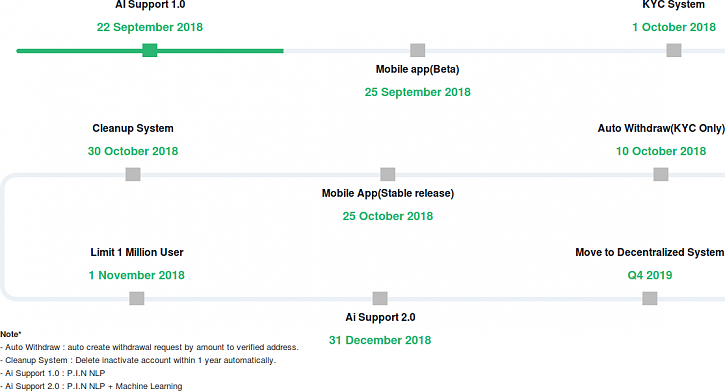Click the Note* heading
The height and width of the screenshot is (391, 725).
pos(11,334)
